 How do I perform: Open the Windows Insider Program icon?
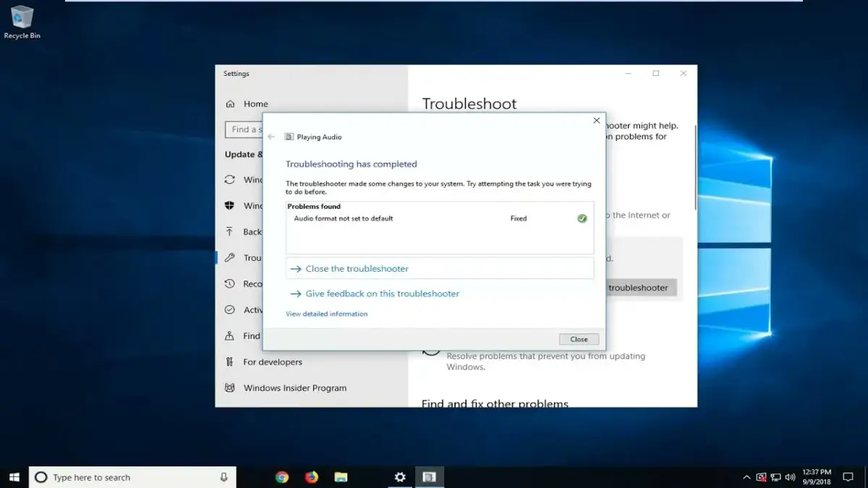[x=231, y=388]
